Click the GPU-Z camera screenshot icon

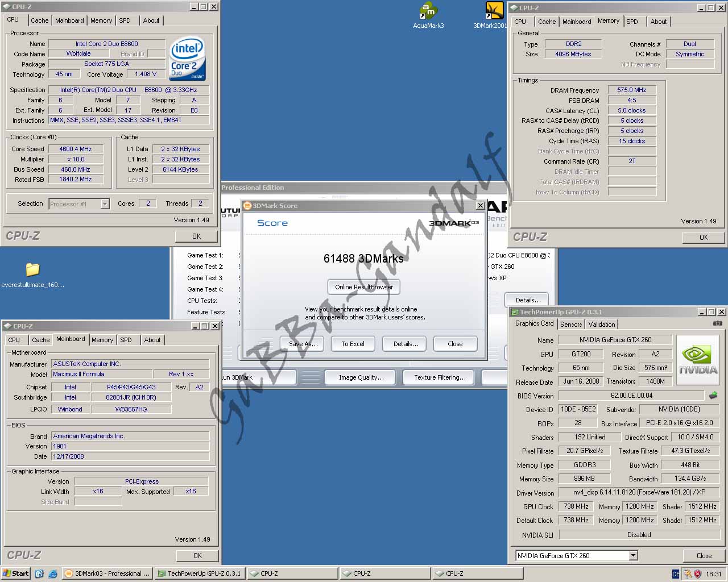(717, 323)
